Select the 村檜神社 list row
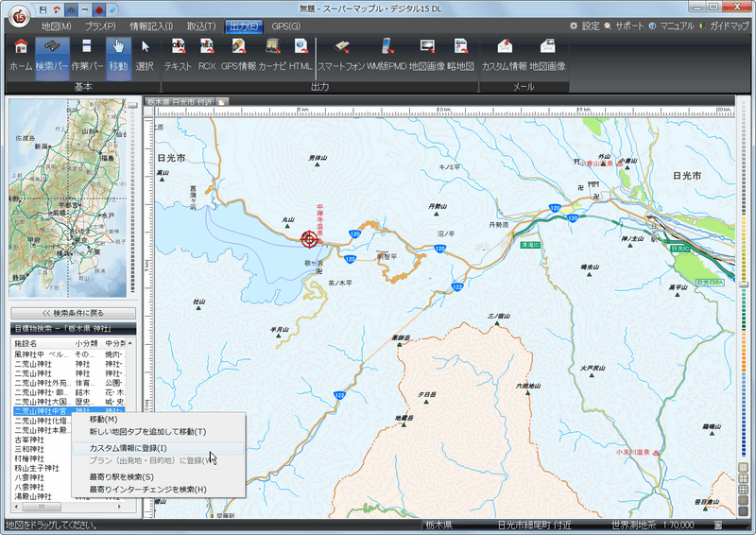The image size is (756, 535). (43, 458)
